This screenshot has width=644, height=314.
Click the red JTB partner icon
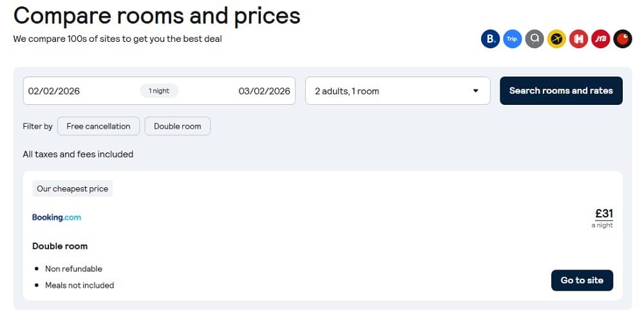click(x=600, y=39)
